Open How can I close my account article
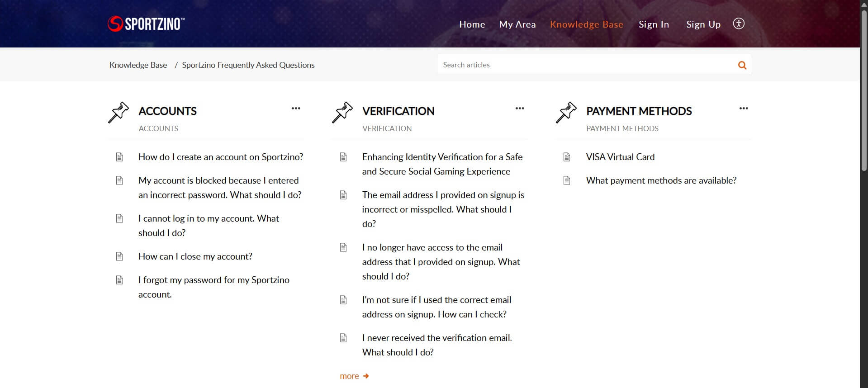The height and width of the screenshot is (388, 868). 195,256
